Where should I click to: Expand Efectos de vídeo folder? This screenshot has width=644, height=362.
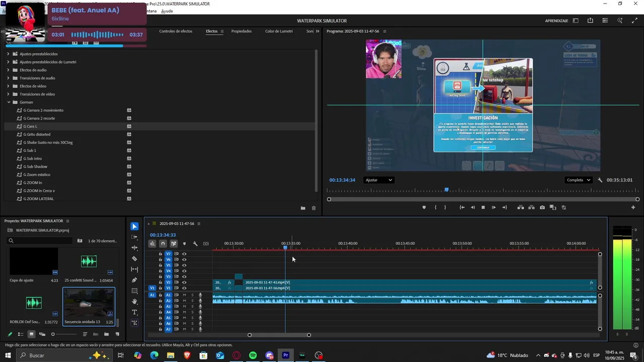click(x=8, y=86)
